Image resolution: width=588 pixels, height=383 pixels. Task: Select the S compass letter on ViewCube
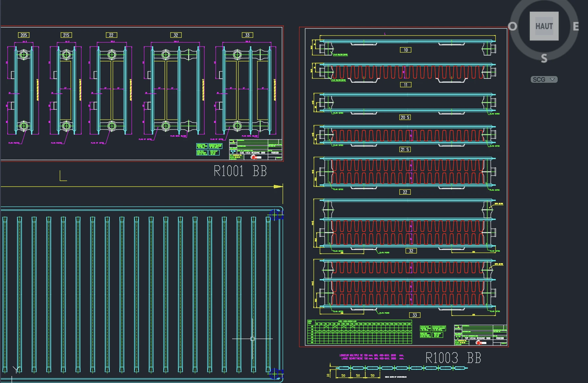coord(544,58)
